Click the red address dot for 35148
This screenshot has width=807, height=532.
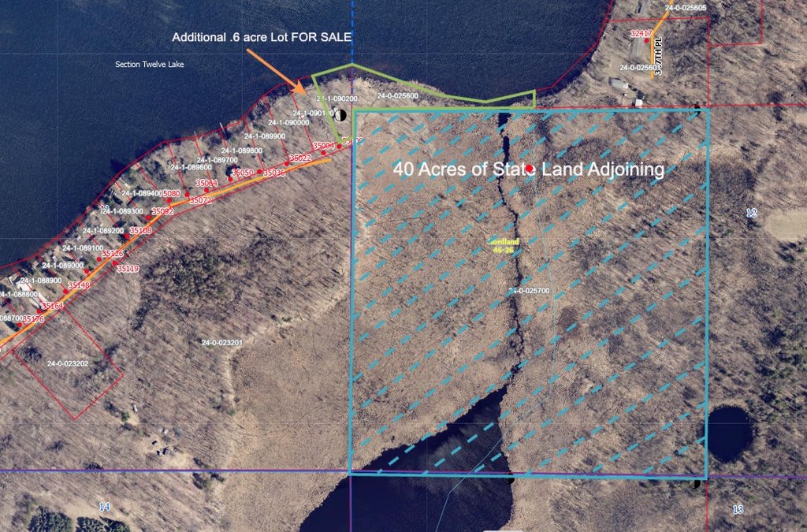click(x=66, y=291)
